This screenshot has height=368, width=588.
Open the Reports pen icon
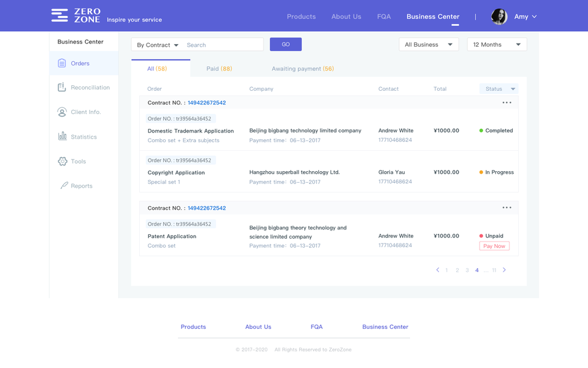[64, 185]
